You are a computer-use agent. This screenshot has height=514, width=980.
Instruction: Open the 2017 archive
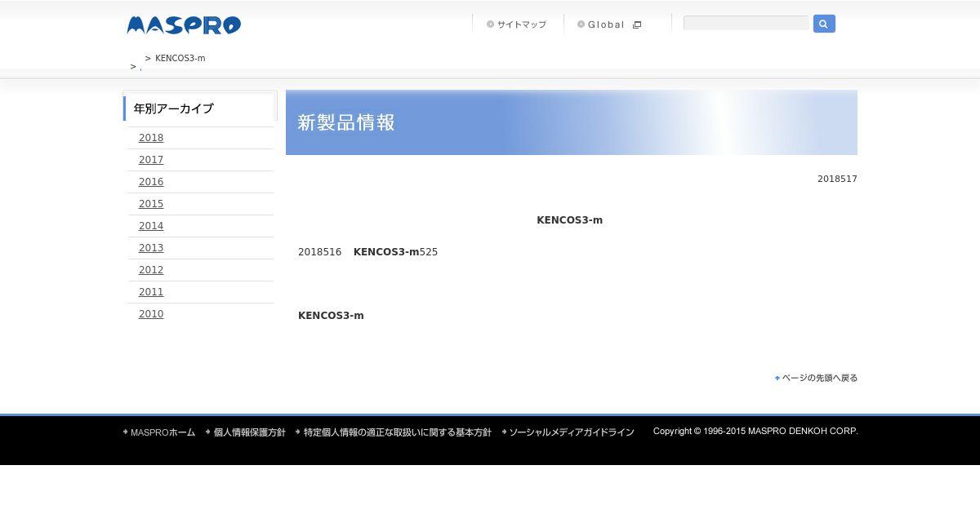[151, 160]
